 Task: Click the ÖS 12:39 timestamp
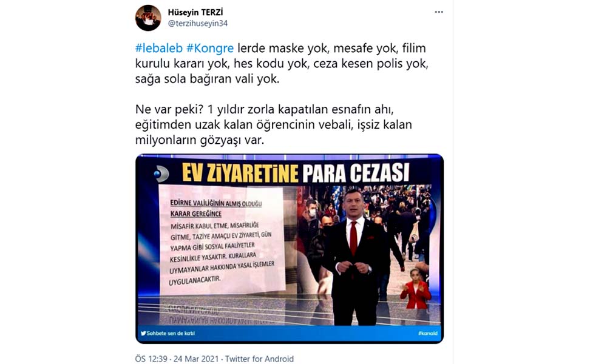[151, 359]
